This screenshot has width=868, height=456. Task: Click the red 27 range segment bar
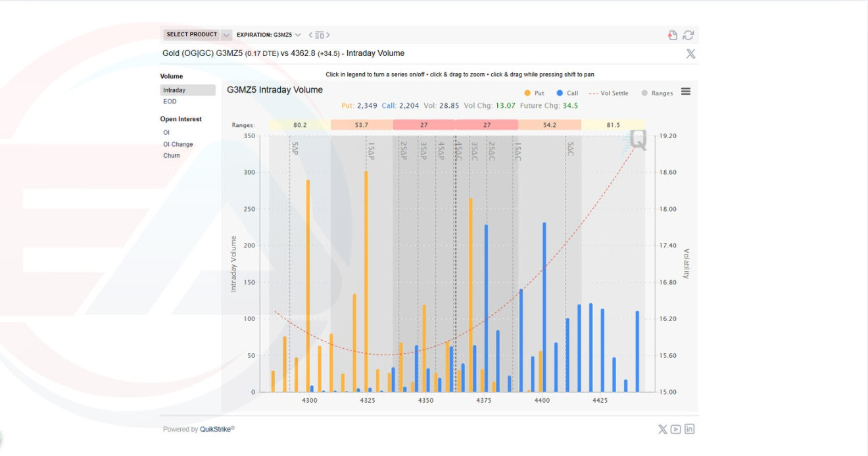click(423, 124)
